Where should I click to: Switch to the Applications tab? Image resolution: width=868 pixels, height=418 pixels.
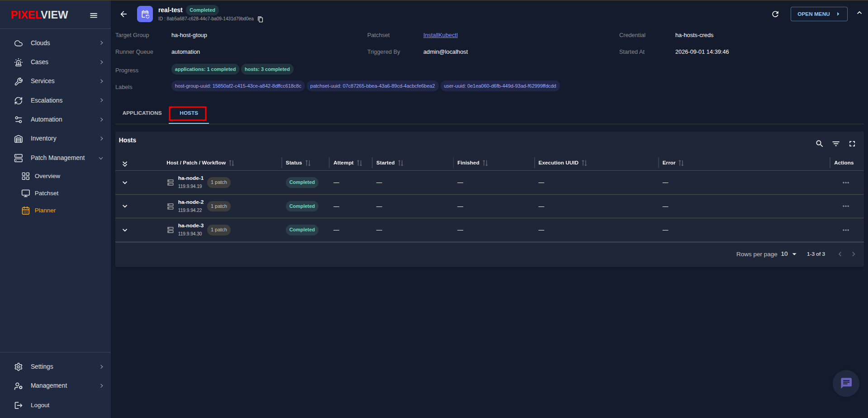tap(142, 113)
